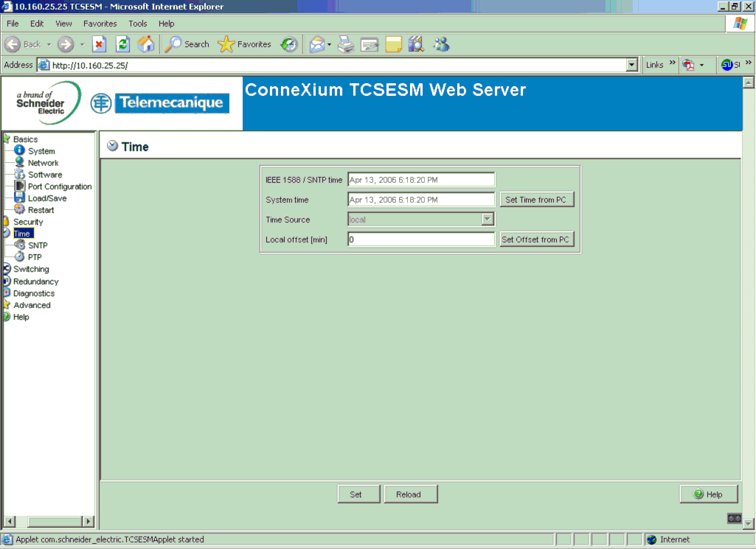The width and height of the screenshot is (756, 549).
Task: Expand the Advanced node
Action: (32, 305)
